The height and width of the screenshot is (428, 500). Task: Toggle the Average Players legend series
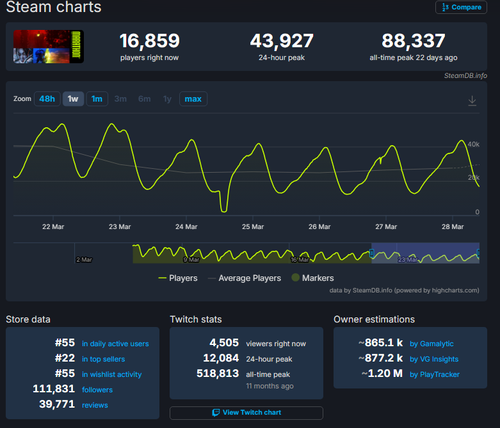coord(244,278)
